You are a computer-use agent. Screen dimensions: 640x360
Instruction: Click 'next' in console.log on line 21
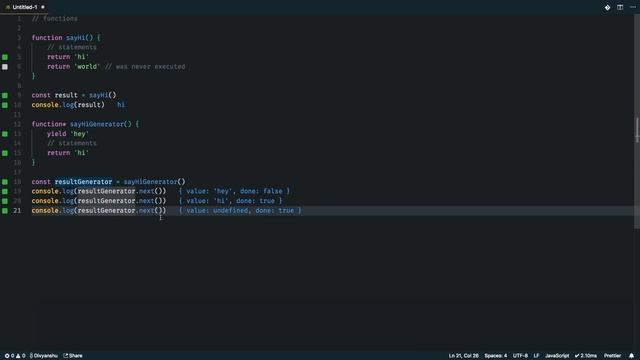(x=147, y=211)
